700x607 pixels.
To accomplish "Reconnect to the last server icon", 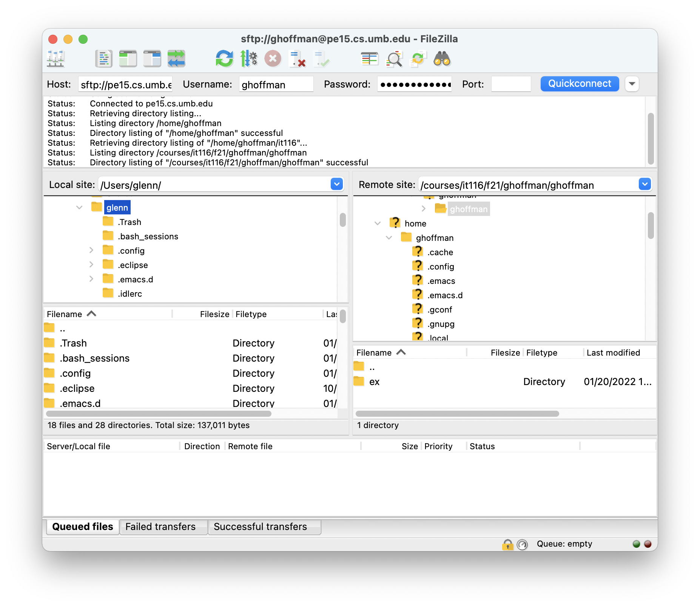I will [321, 59].
